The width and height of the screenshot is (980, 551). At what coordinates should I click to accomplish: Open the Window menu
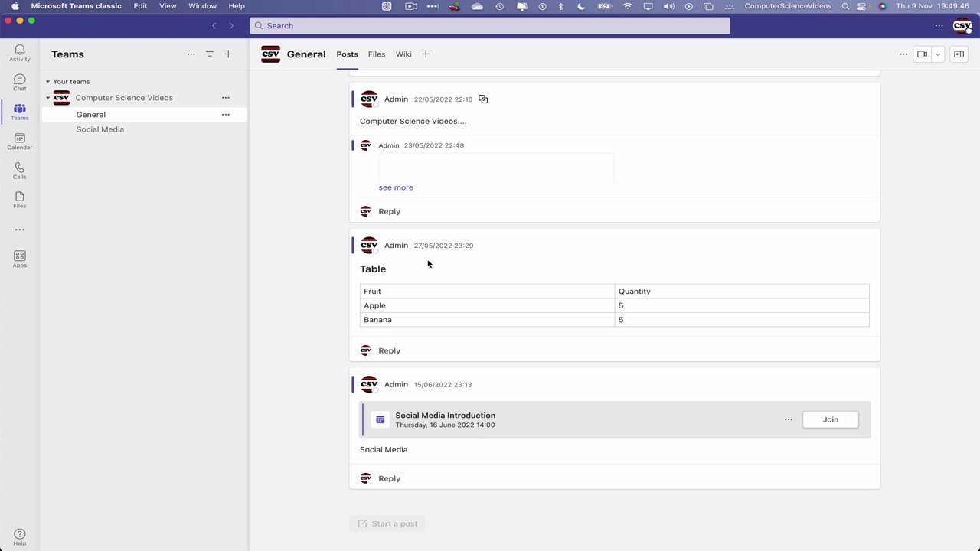[203, 6]
